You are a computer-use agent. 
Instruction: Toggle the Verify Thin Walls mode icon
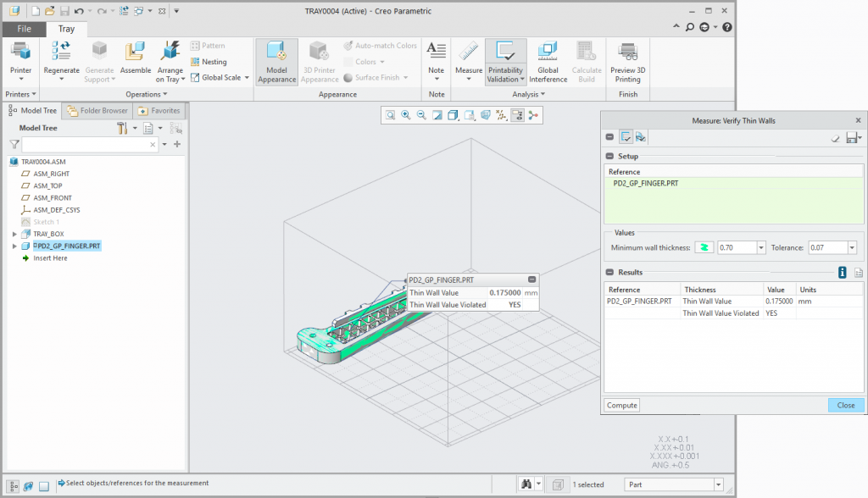626,137
